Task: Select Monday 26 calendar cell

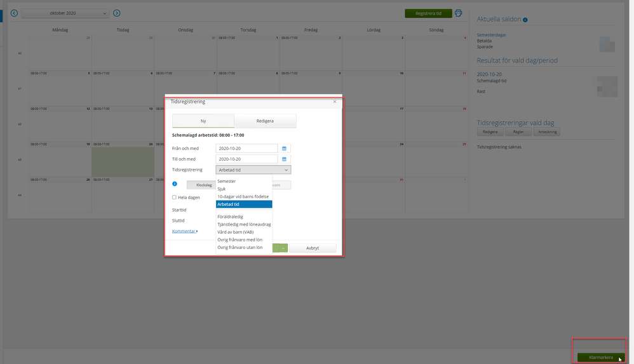Action: [60, 195]
